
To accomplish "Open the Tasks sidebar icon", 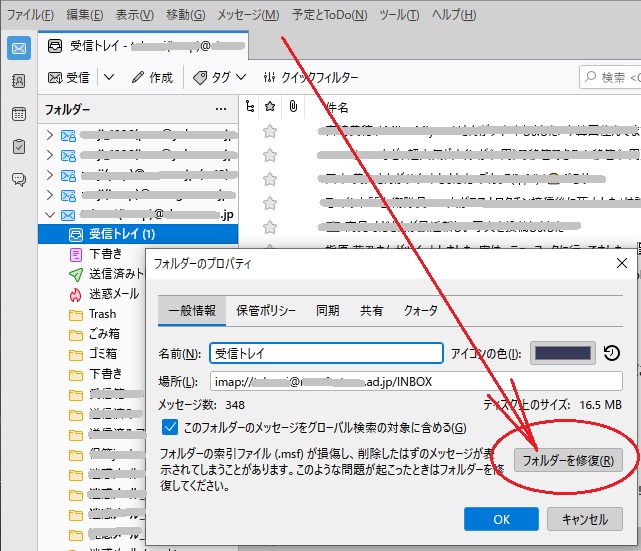I will coord(18,147).
